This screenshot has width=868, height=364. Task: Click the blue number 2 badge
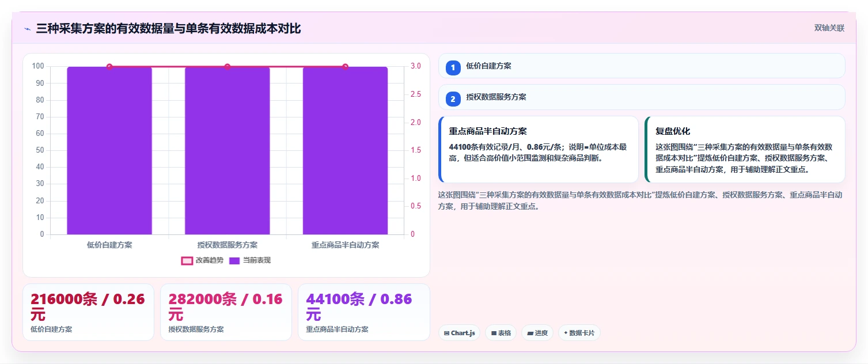pyautogui.click(x=453, y=98)
